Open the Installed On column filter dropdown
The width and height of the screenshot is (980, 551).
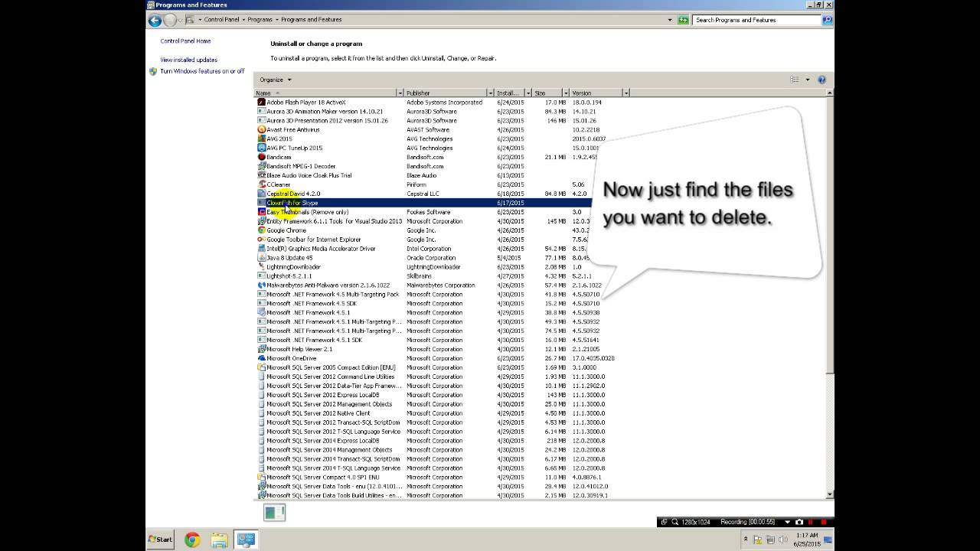(528, 93)
